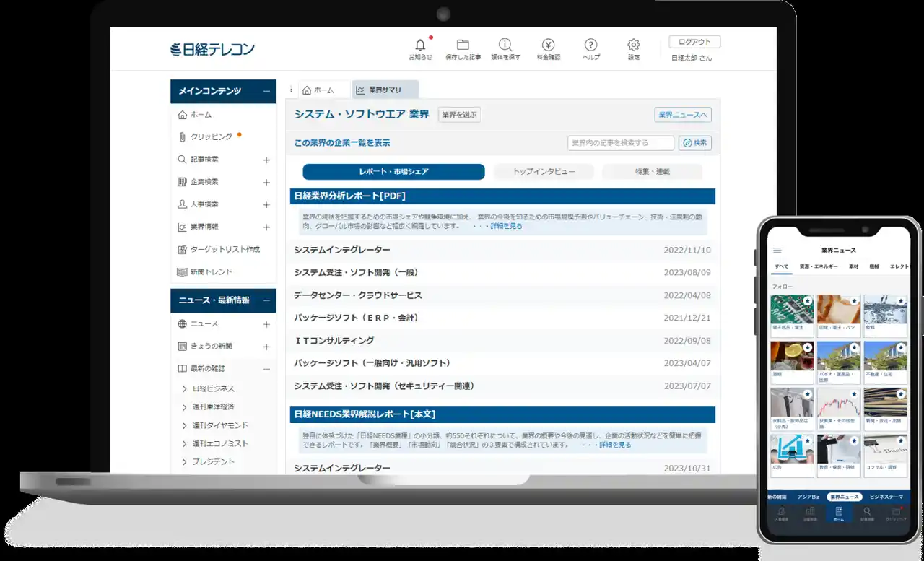
Task: Open the お知らせ bell notification icon
Action: [420, 45]
